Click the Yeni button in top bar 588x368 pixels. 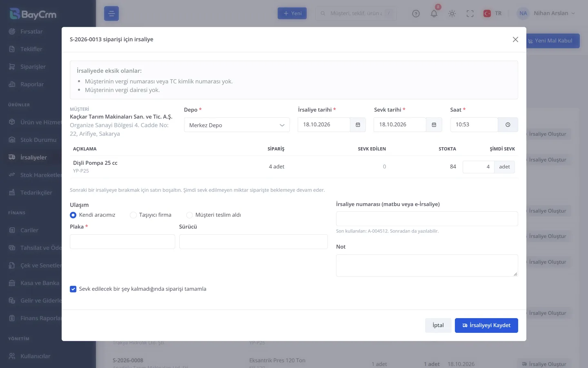pyautogui.click(x=292, y=13)
